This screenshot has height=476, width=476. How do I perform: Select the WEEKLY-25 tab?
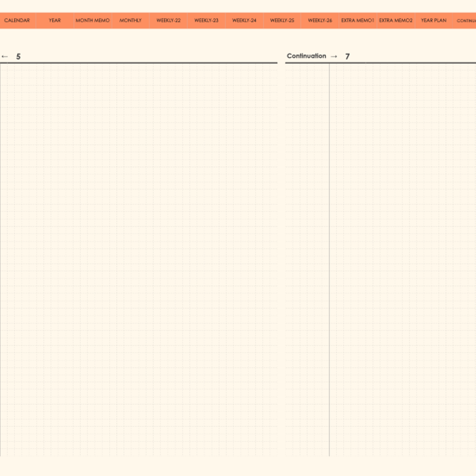point(282,20)
